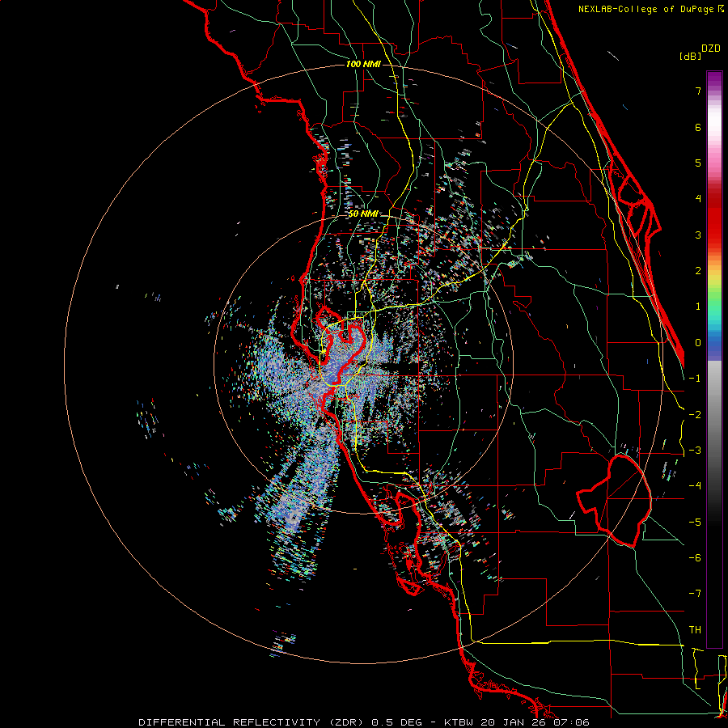Click the 50 NMI range ring label

pyautogui.click(x=363, y=214)
